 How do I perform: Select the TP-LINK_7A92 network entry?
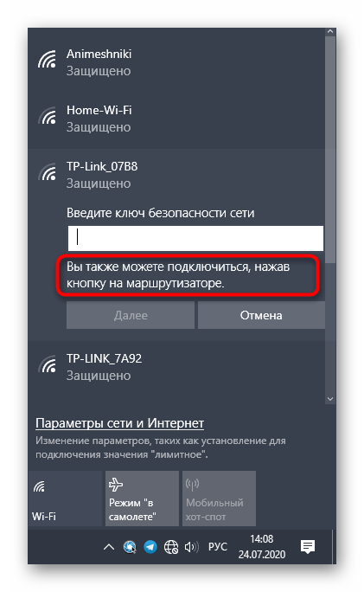point(176,367)
